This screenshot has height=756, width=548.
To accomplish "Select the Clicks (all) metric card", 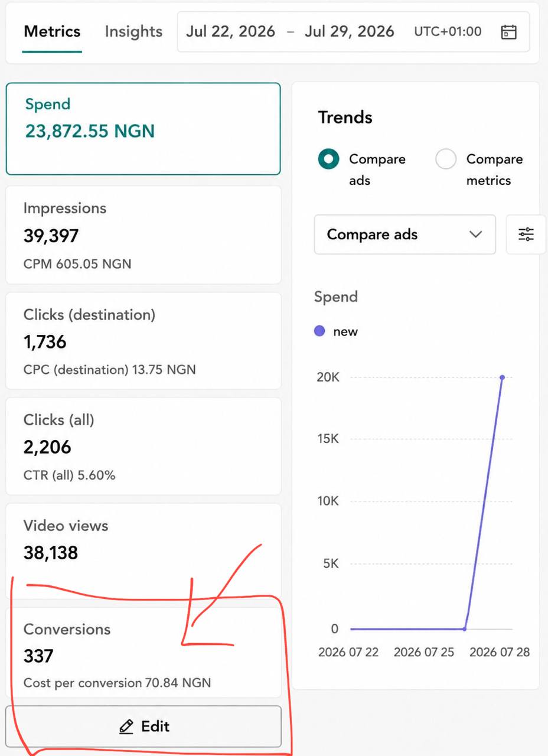I will (143, 447).
